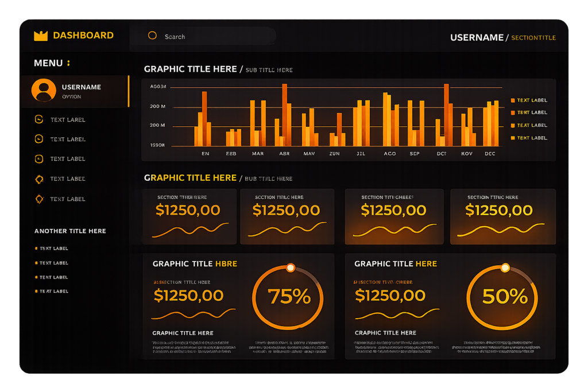Click ANOTHER TITLE HERE sidebar heading
The image size is (588, 392).
tap(70, 231)
